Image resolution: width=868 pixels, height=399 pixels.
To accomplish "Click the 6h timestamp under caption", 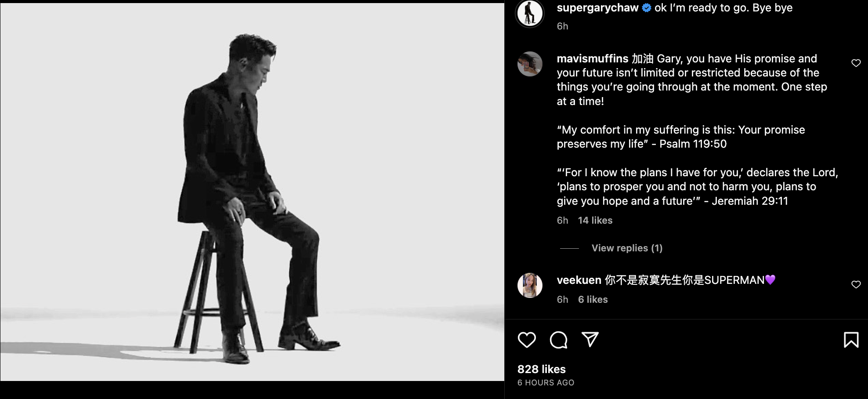I will pyautogui.click(x=562, y=26).
